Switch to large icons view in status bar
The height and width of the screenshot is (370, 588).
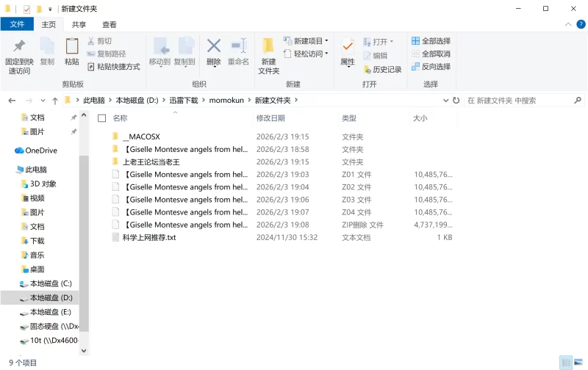(578, 362)
